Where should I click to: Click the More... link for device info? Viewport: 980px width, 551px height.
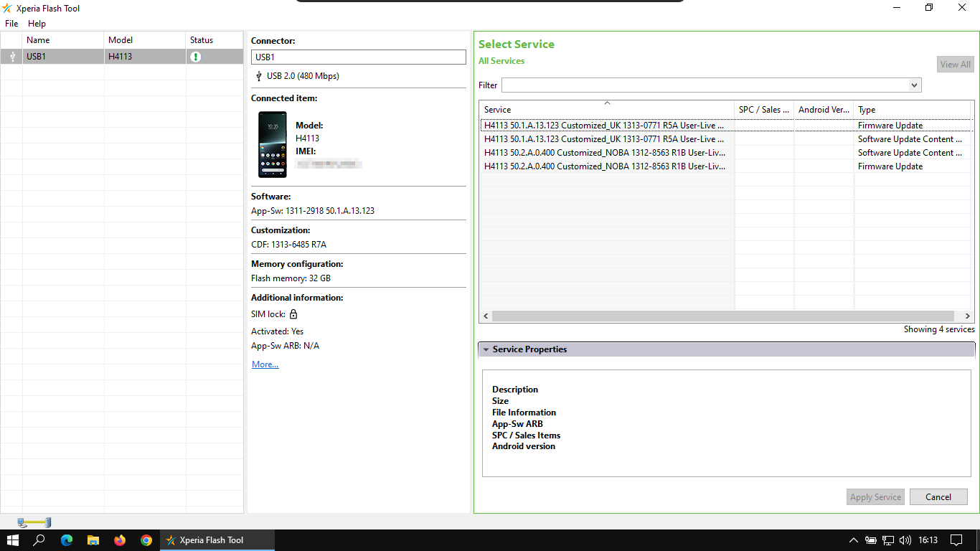(x=265, y=364)
